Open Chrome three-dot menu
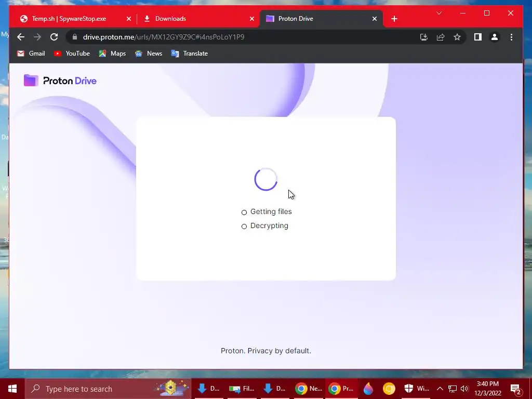The width and height of the screenshot is (532, 399). point(511,37)
